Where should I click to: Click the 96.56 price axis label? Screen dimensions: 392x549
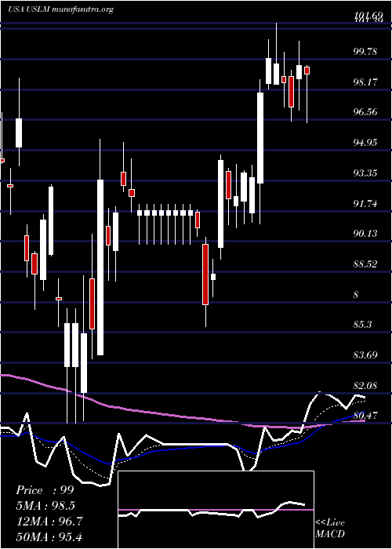(x=365, y=112)
